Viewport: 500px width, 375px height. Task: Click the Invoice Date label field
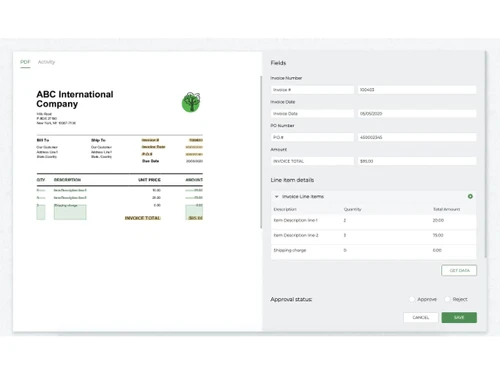point(312,114)
